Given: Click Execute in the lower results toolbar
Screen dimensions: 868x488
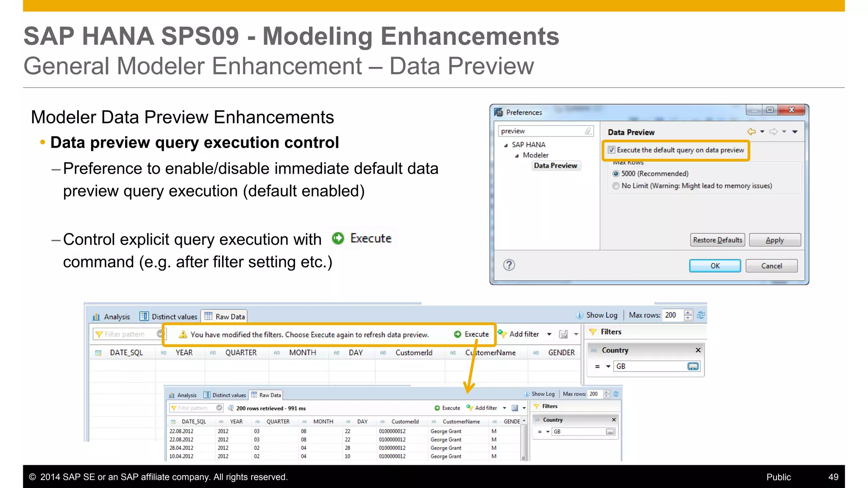Looking at the screenshot, I should (447, 408).
